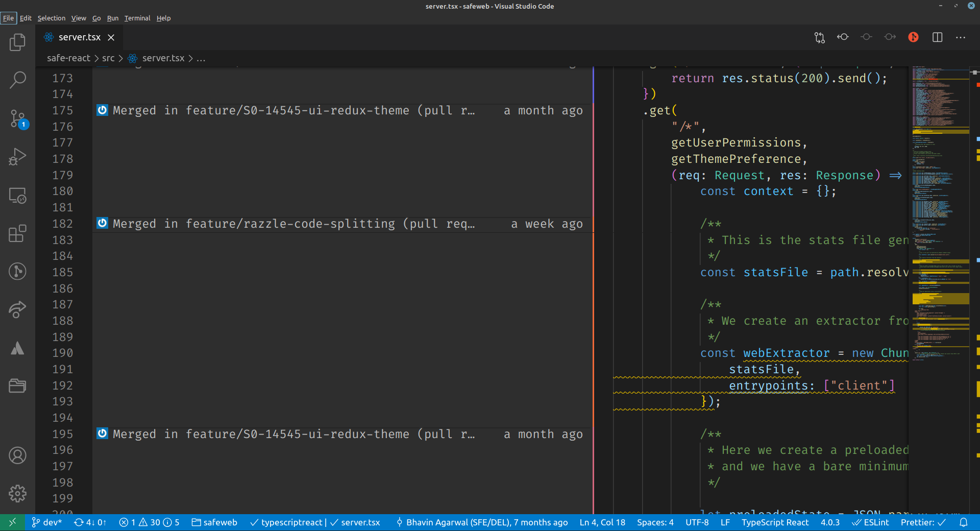This screenshot has height=531, width=980.
Task: Open Source Control view with pending change
Action: point(17,118)
